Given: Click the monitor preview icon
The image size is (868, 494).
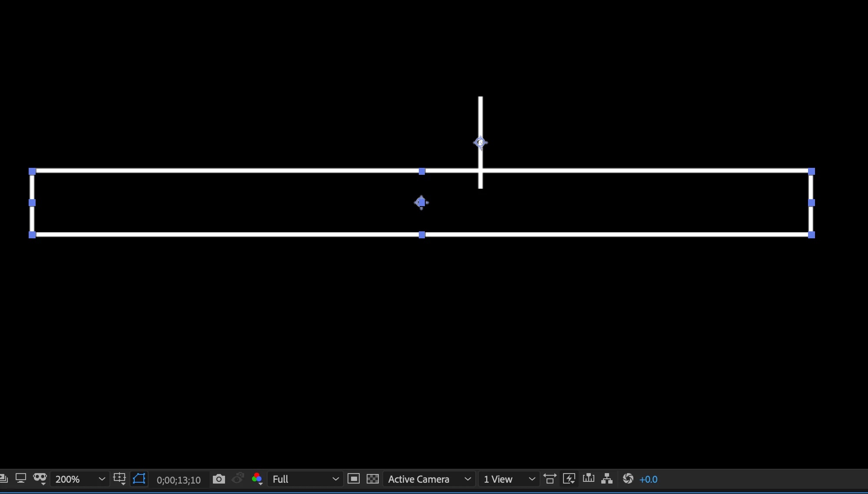Looking at the screenshot, I should [x=21, y=479].
